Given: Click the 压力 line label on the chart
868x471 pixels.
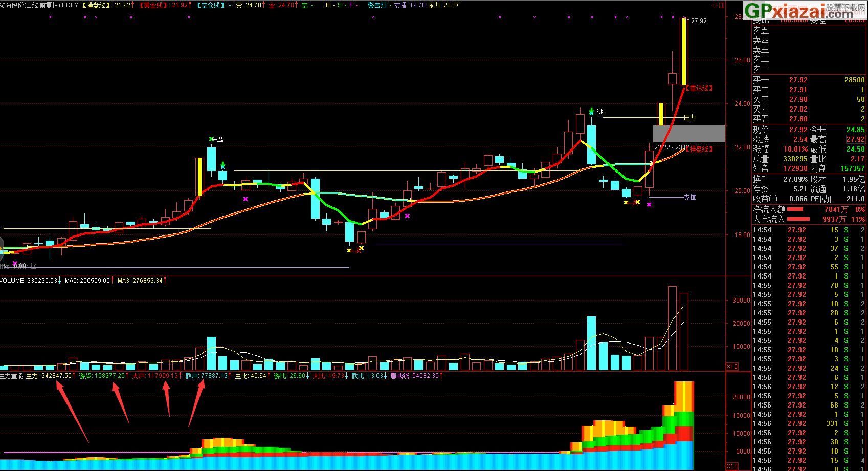Looking at the screenshot, I should tap(689, 117).
